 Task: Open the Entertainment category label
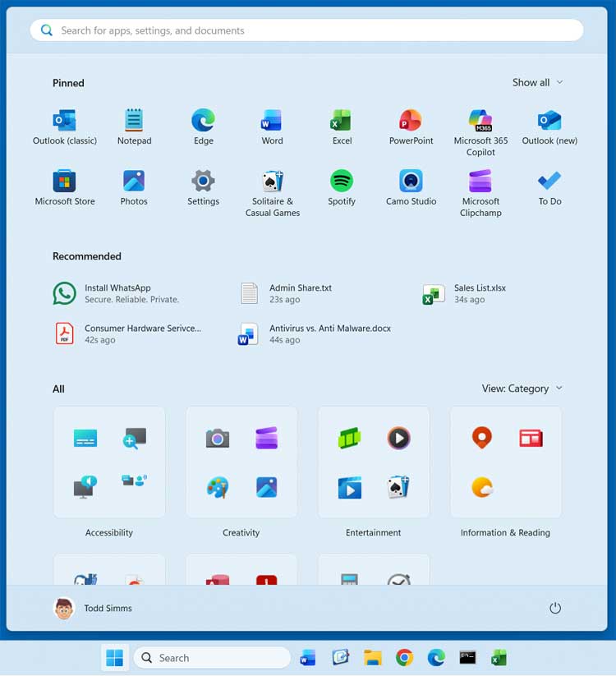pyautogui.click(x=374, y=533)
